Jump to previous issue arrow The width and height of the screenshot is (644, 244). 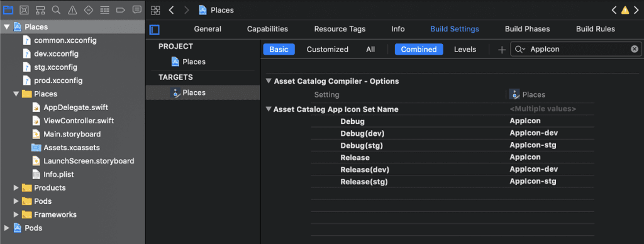tap(614, 10)
